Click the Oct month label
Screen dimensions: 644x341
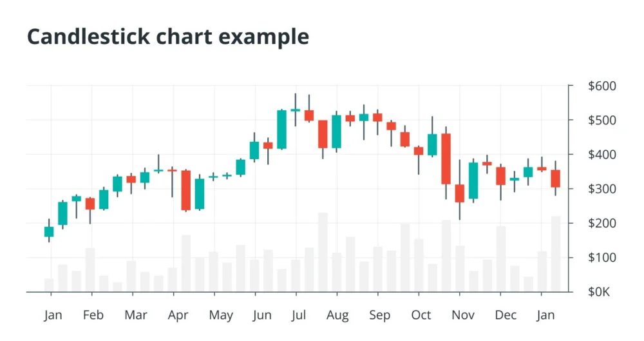421,315
